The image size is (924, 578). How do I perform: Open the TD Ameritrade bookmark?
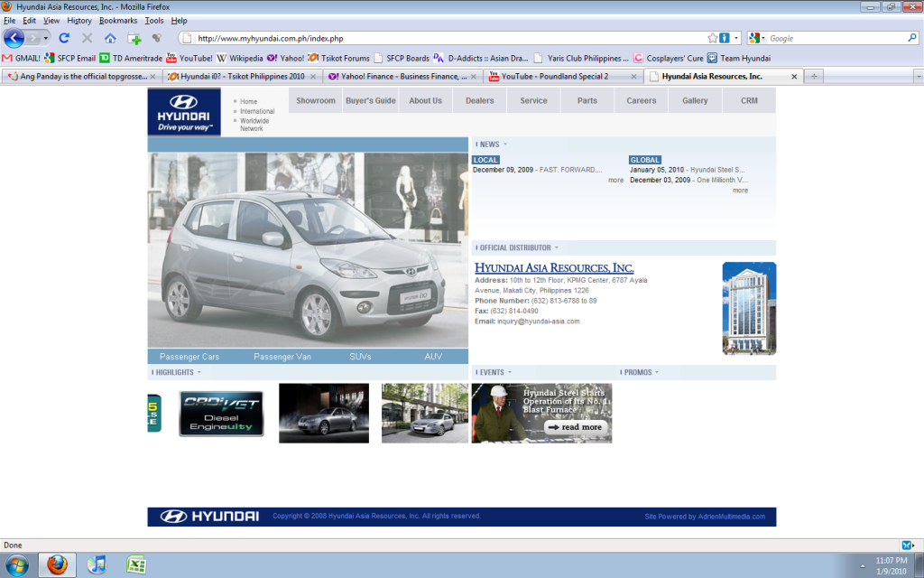(131, 59)
